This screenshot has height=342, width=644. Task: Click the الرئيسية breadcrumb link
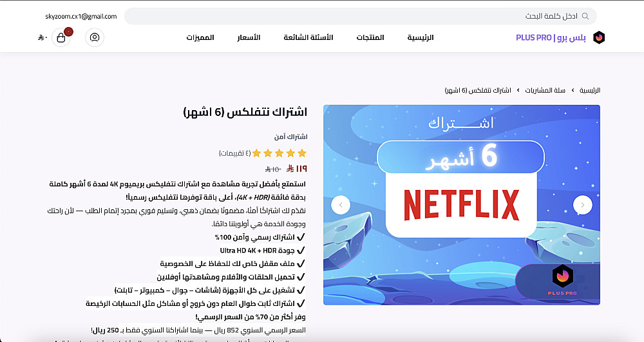590,90
